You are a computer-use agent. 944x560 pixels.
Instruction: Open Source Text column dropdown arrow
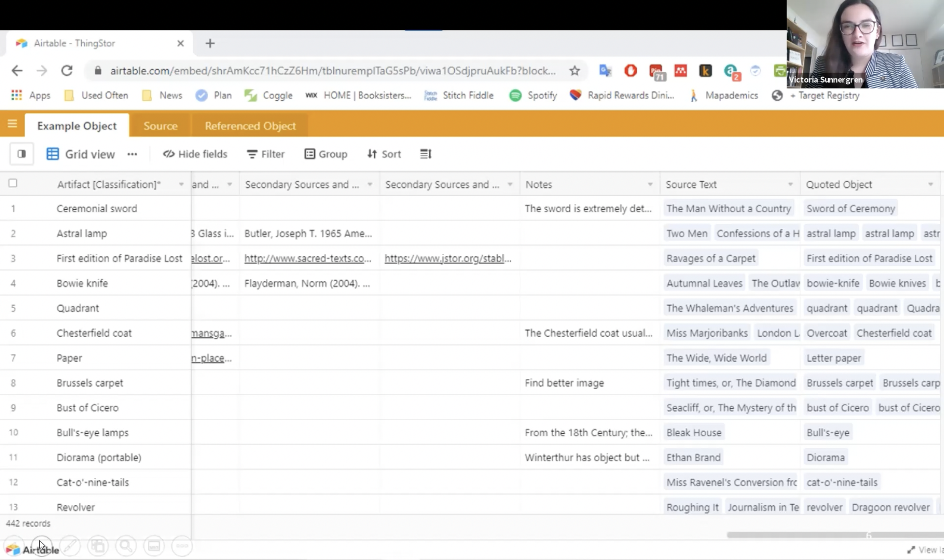(790, 184)
